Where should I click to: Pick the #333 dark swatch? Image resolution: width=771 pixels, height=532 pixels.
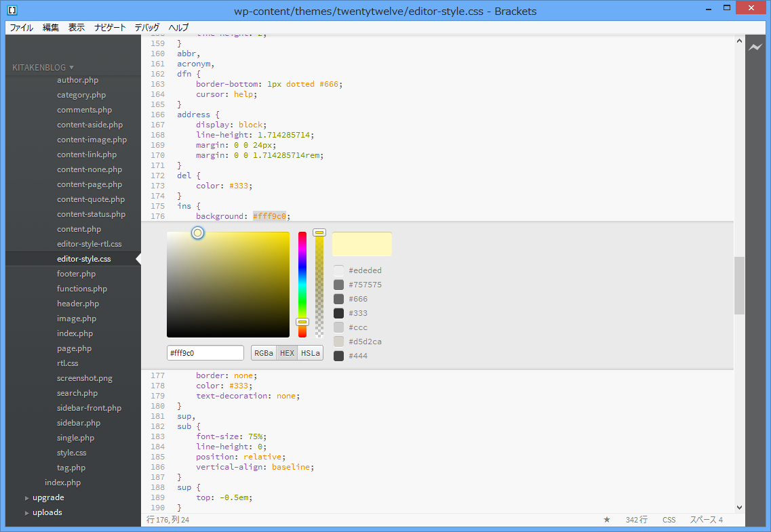pyautogui.click(x=339, y=313)
